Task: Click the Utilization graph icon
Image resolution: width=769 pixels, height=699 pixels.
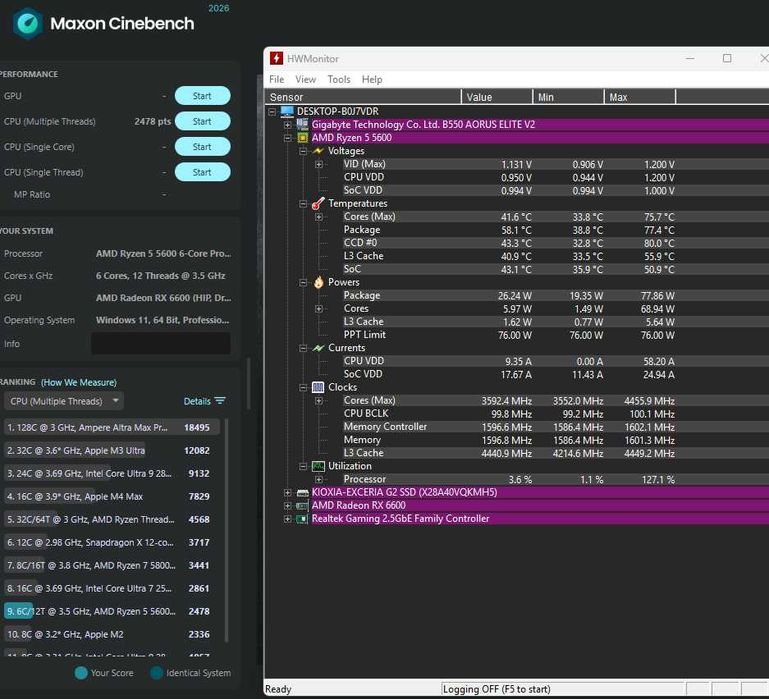Action: 318,466
